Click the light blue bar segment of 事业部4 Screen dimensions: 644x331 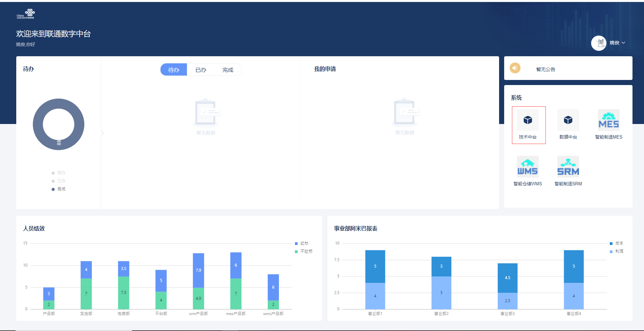(x=574, y=296)
